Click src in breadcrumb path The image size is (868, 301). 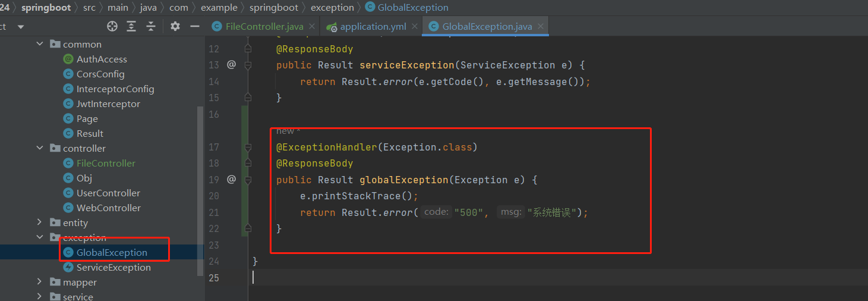click(x=89, y=8)
